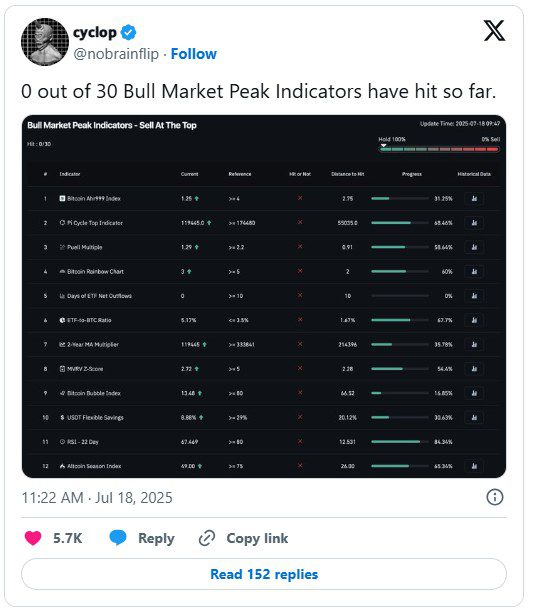Click the Reply speech bubble icon
Screen dimensions: 536x609
coord(118,538)
